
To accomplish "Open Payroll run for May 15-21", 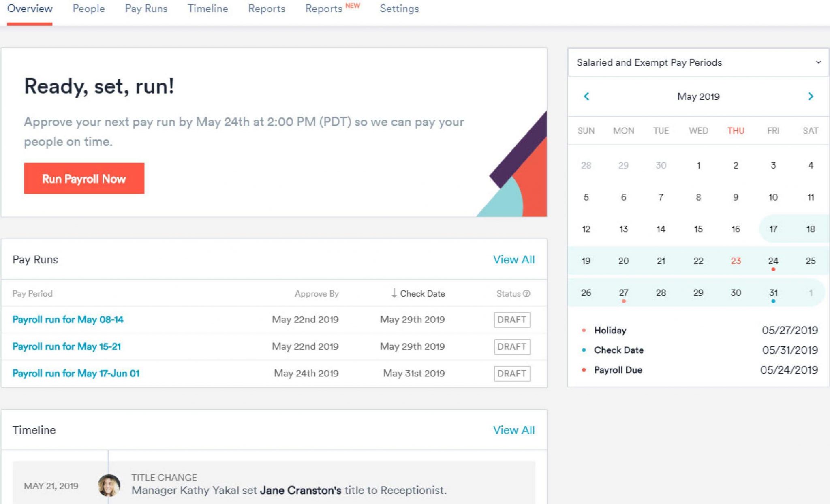I will [x=66, y=346].
